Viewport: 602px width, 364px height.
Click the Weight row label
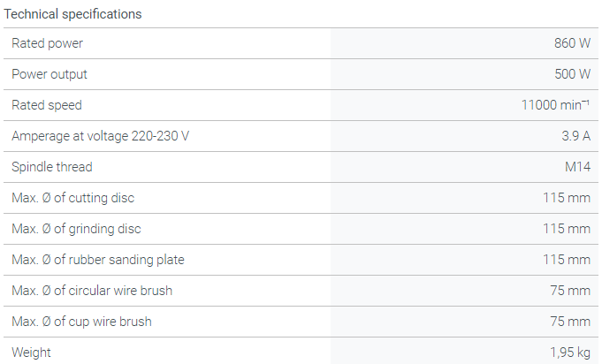point(31,353)
